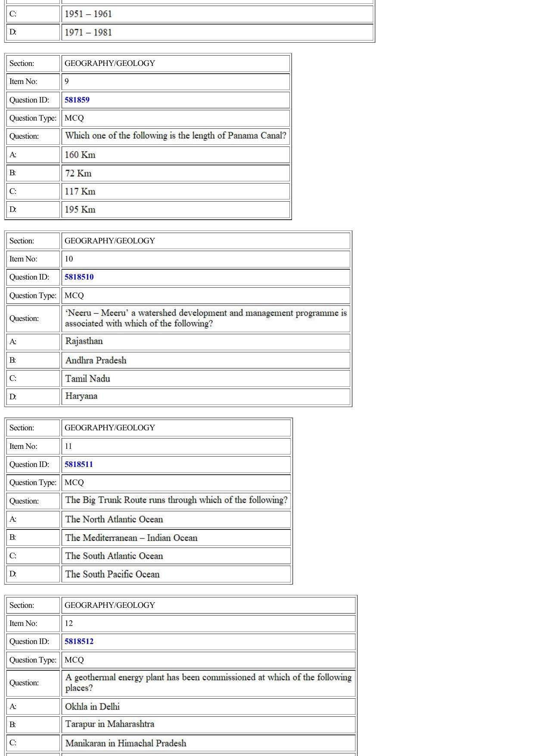The width and height of the screenshot is (534, 756).
Task: Select 'Okhla in Delhi' option
Action: (92, 706)
